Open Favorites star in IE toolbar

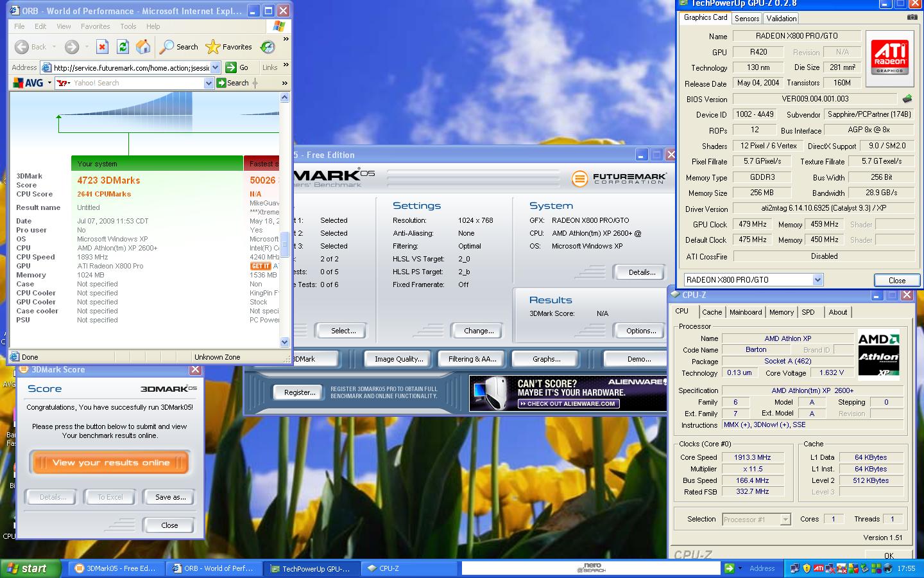228,47
